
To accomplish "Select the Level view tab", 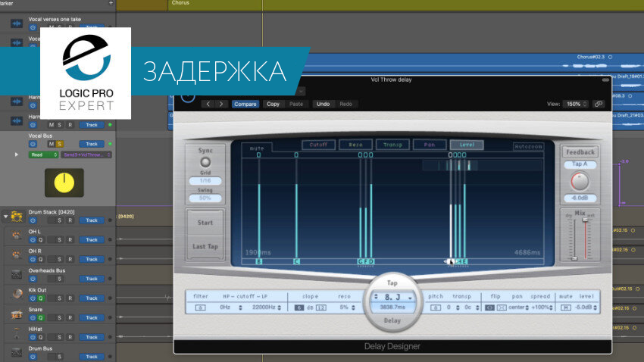I will 467,145.
